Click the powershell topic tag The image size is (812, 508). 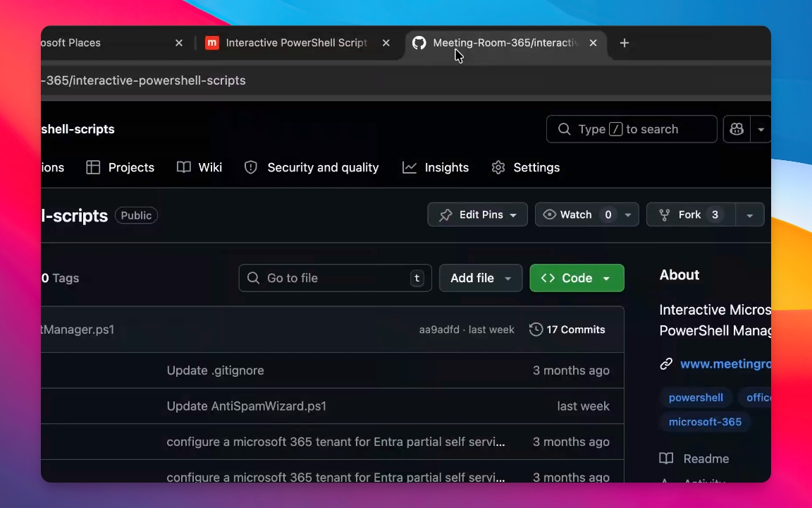(696, 398)
